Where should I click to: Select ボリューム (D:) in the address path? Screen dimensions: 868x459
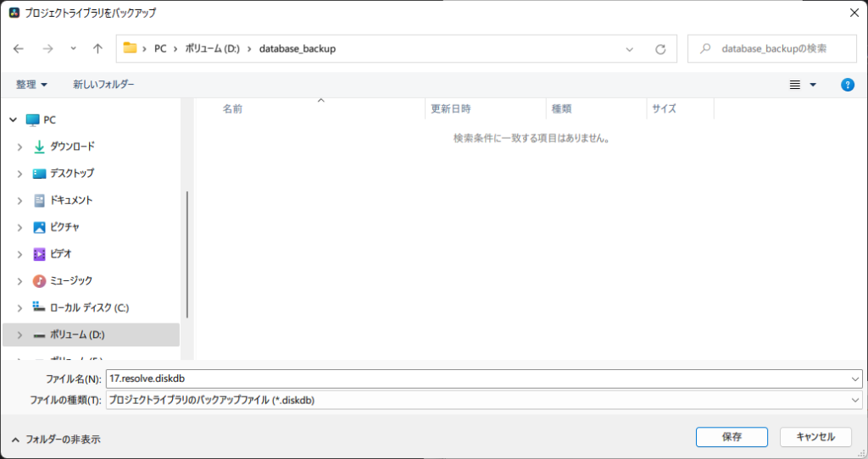[212, 48]
